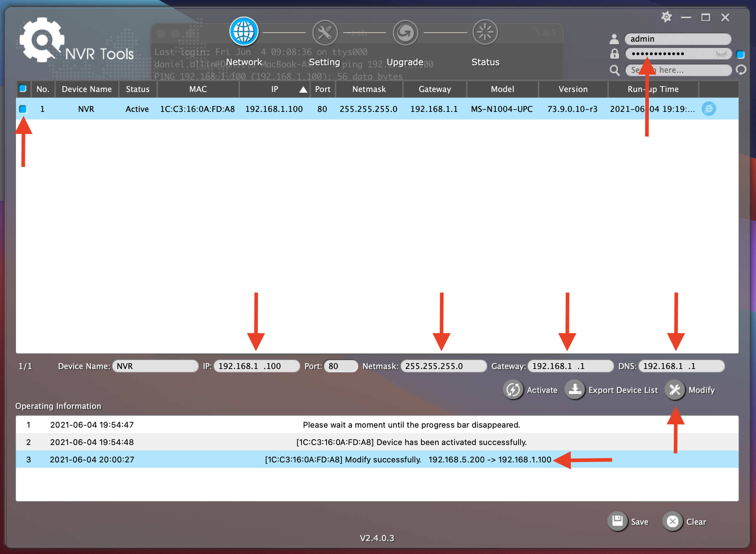Viewport: 756px width, 554px height.
Task: Open the Upgrade icon
Action: (405, 33)
